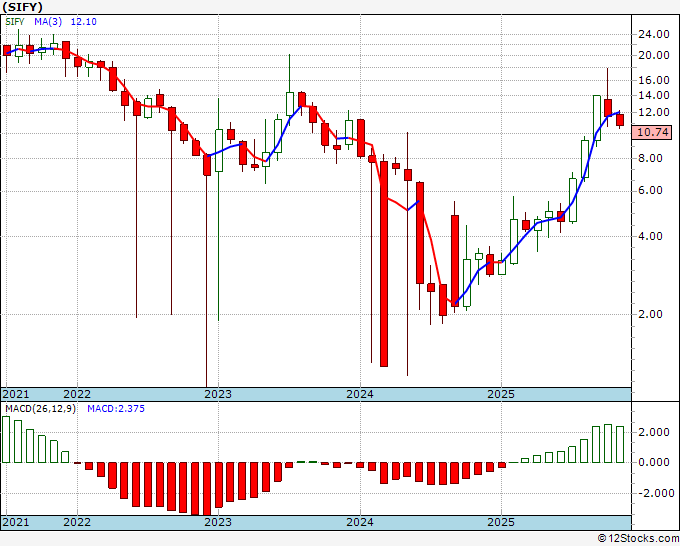Click 2025 on the MACD timeline
680x546 pixels.
pyautogui.click(x=501, y=522)
